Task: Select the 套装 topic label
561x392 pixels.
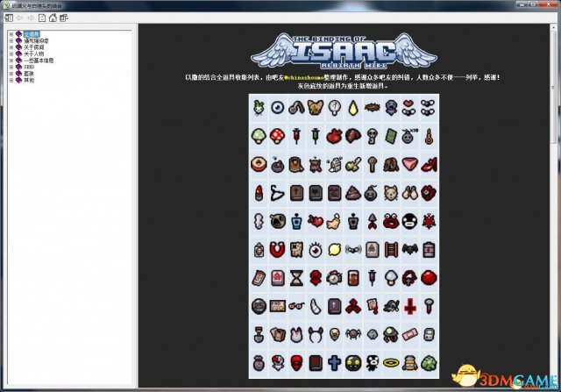Action: click(29, 74)
